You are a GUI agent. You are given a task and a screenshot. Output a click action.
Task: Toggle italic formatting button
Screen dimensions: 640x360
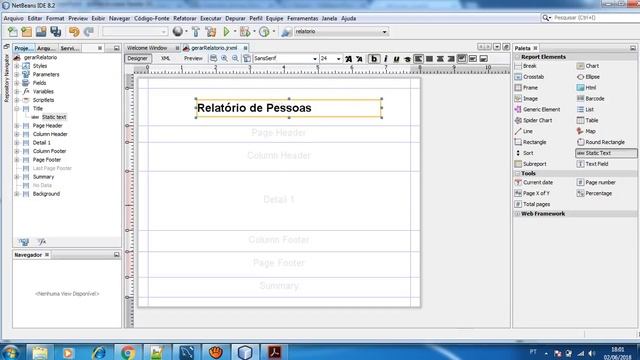tap(385, 59)
